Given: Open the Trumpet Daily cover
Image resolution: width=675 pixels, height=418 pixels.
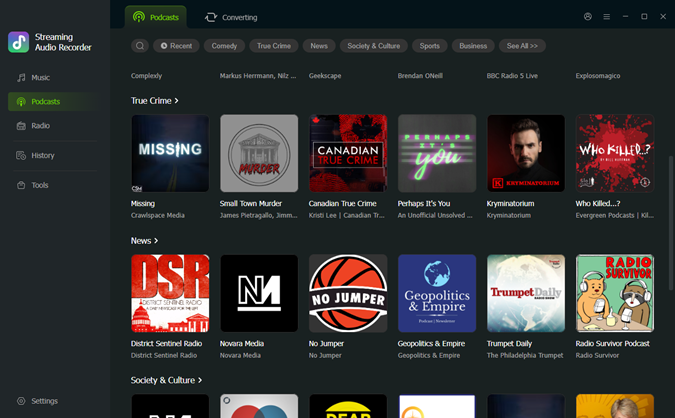Looking at the screenshot, I should 526,293.
